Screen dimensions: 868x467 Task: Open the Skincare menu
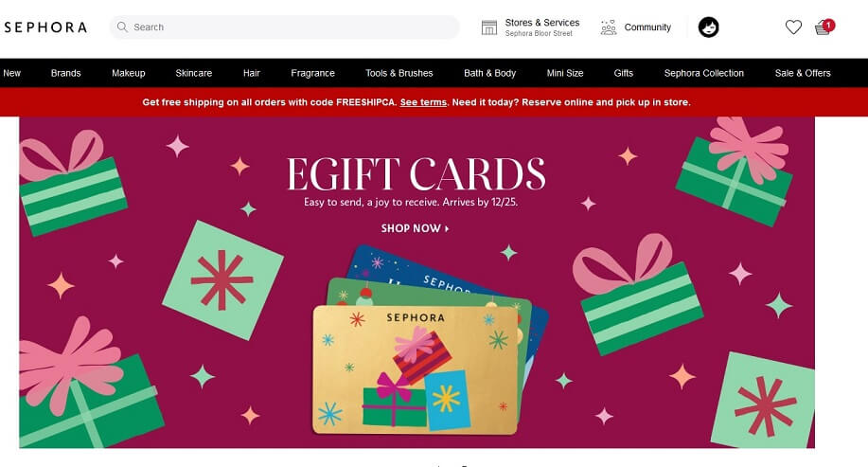click(194, 73)
